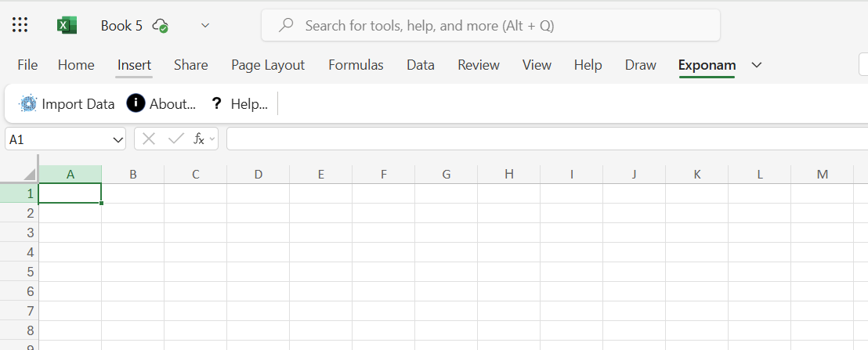Image resolution: width=868 pixels, height=350 pixels.
Task: Click the Select All corner triangle
Action: tap(30, 175)
